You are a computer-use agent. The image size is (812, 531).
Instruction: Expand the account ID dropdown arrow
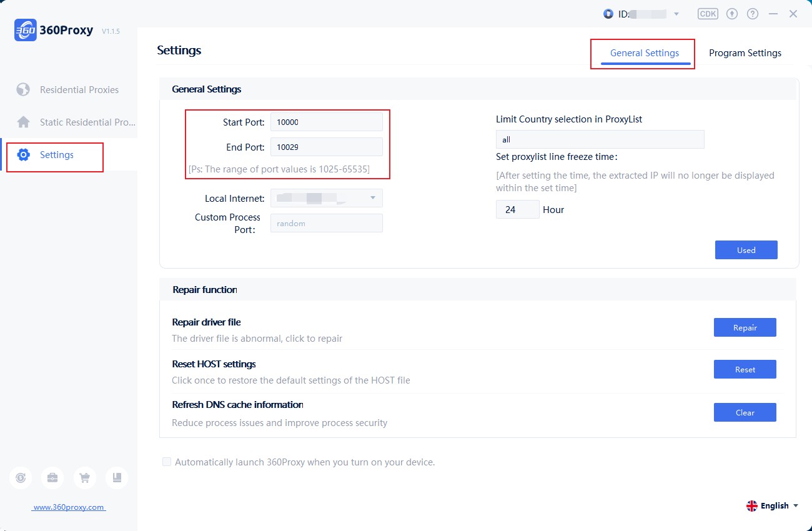click(676, 14)
